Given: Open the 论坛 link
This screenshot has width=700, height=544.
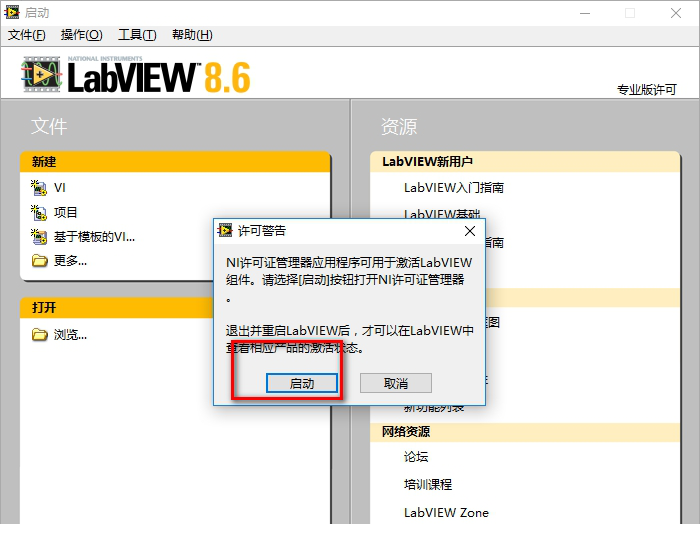Looking at the screenshot, I should [416, 457].
